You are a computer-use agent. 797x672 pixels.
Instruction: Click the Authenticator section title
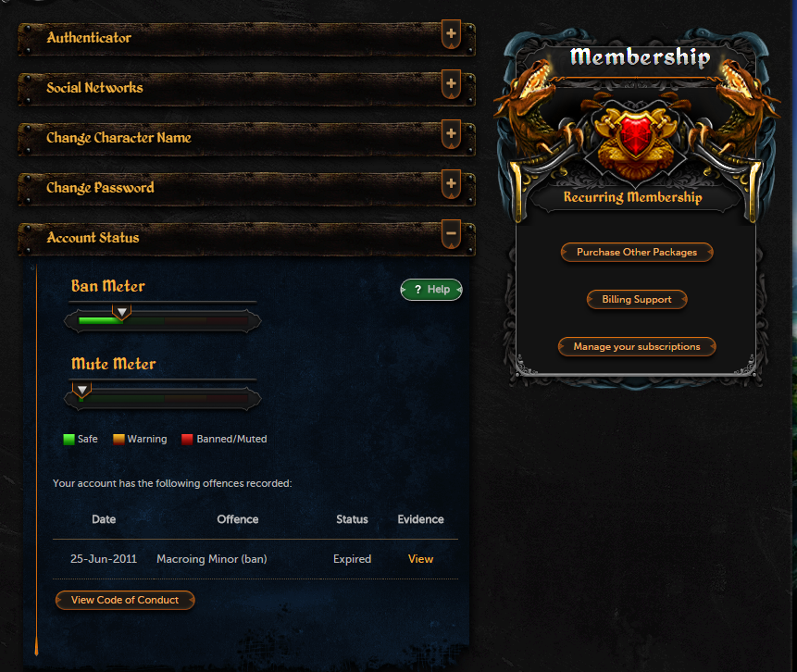click(89, 38)
